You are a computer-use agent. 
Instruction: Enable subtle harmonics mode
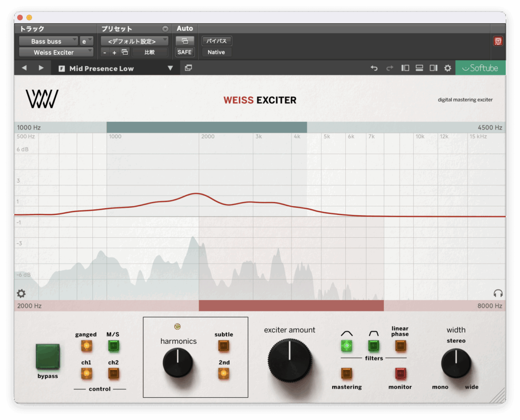click(x=223, y=346)
